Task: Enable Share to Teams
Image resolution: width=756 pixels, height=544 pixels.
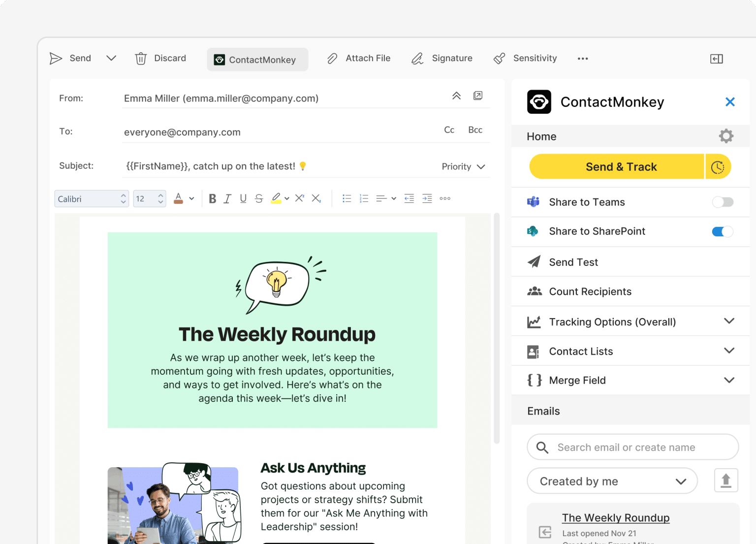Action: click(722, 202)
